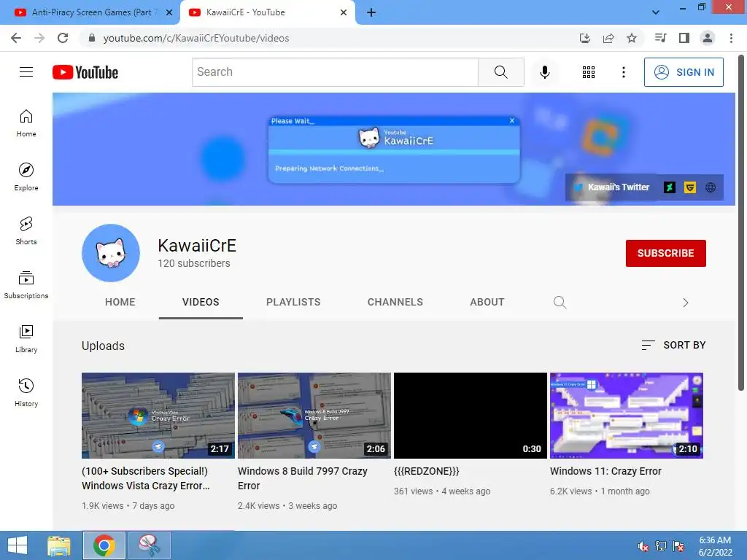
Task: Go back in browser
Action: 16,38
